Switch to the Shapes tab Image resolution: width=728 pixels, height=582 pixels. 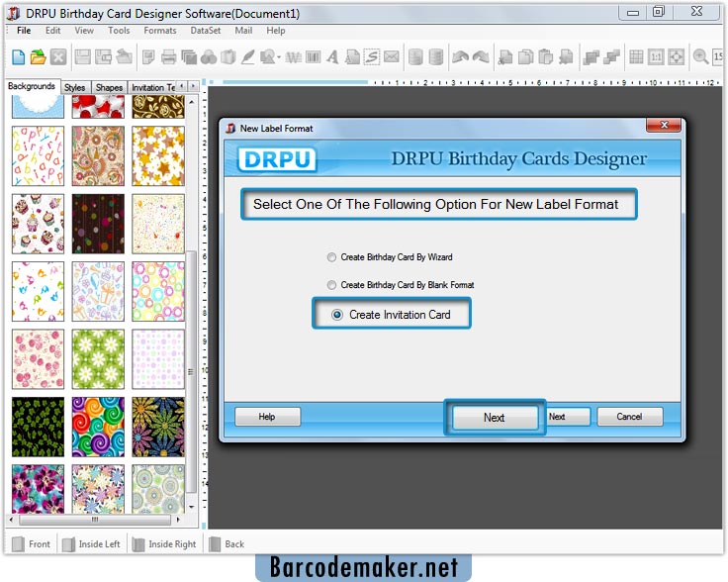click(x=109, y=87)
